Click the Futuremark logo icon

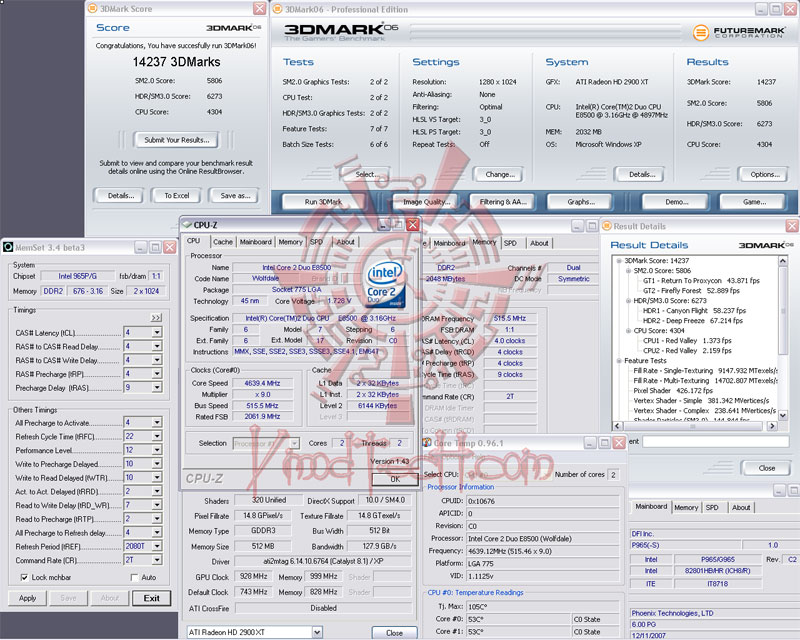pyautogui.click(x=701, y=32)
